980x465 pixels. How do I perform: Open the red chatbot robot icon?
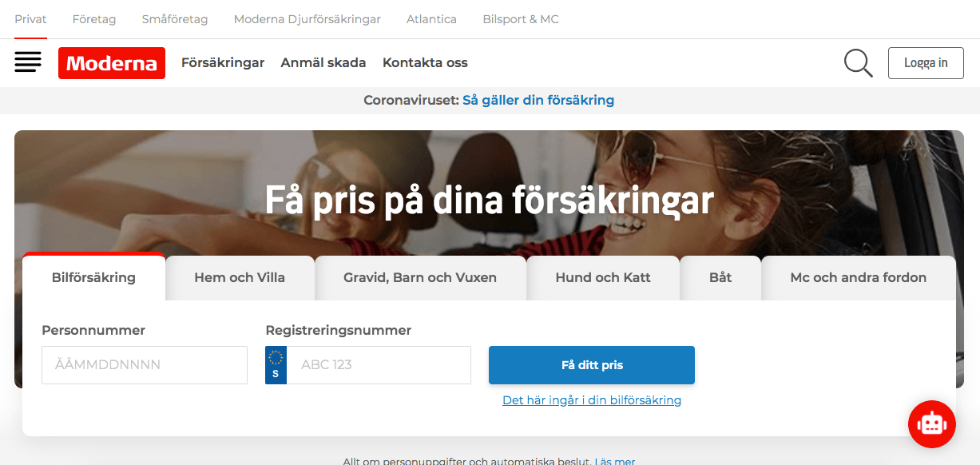click(x=932, y=423)
